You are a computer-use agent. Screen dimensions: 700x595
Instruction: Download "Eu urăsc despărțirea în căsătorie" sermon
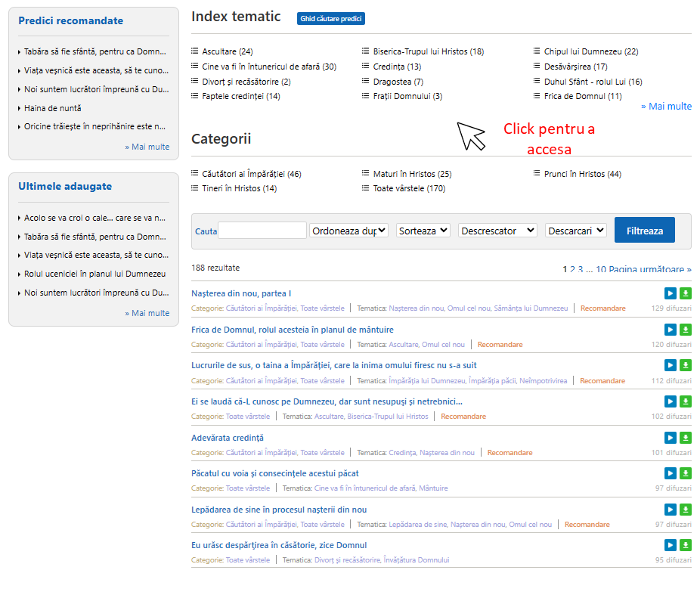[x=686, y=544]
